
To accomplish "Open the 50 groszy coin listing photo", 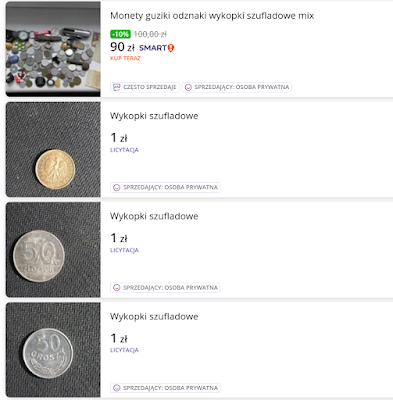I will [53, 350].
